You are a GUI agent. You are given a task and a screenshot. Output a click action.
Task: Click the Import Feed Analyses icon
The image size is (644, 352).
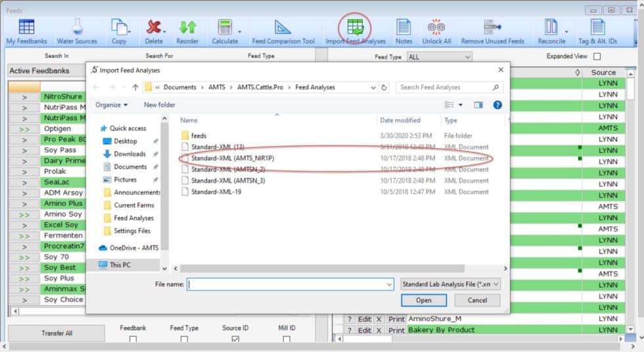tap(355, 27)
